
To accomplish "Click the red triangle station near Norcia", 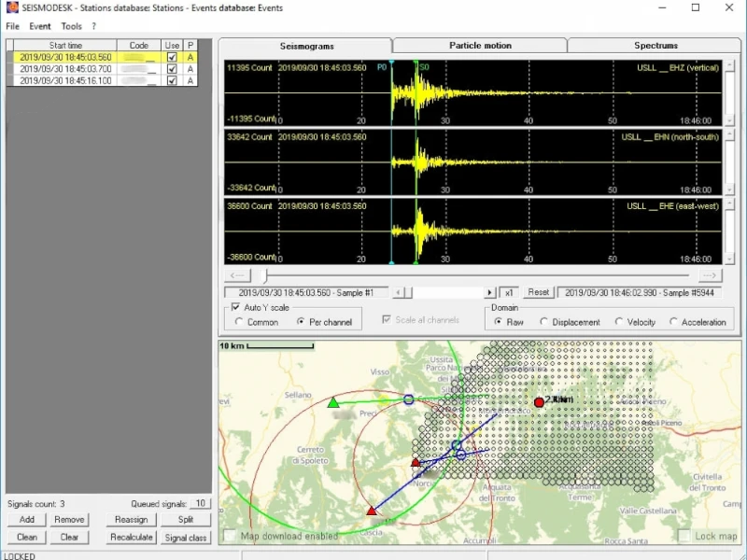I will pos(416,462).
